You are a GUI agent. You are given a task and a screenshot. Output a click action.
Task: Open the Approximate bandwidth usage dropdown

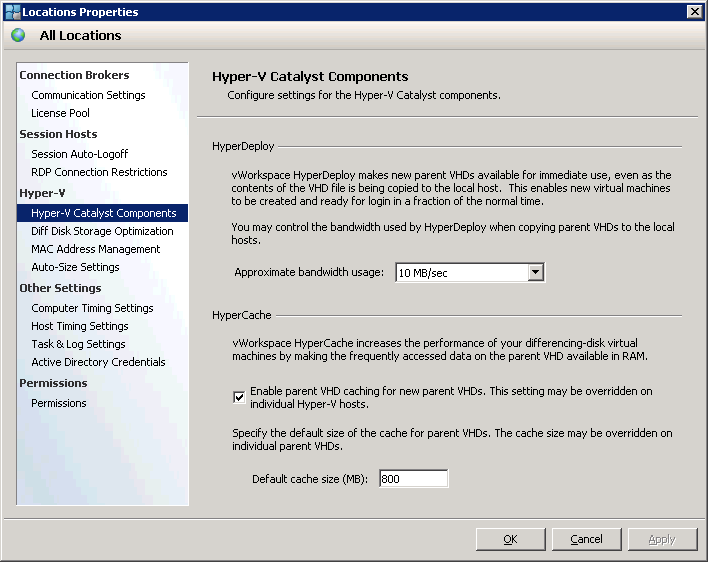tap(535, 272)
